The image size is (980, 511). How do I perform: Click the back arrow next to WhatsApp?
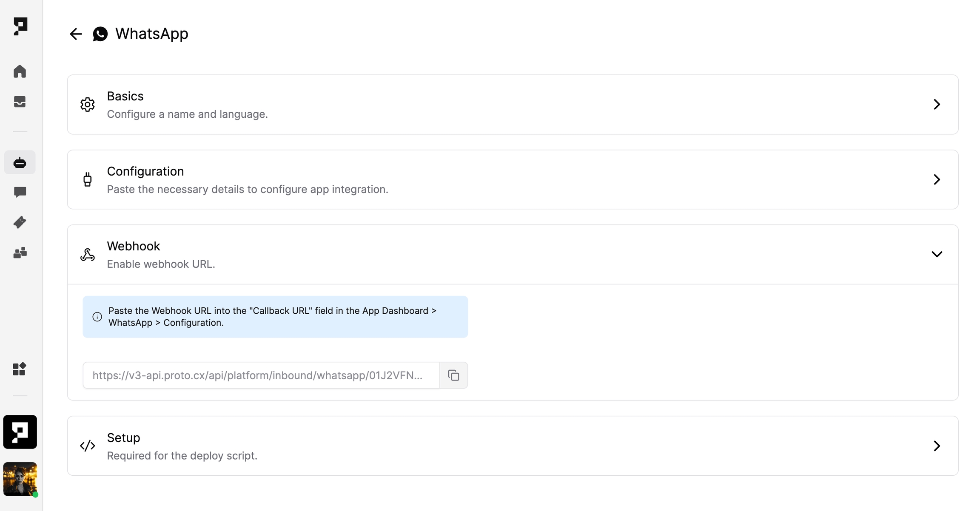click(x=76, y=34)
